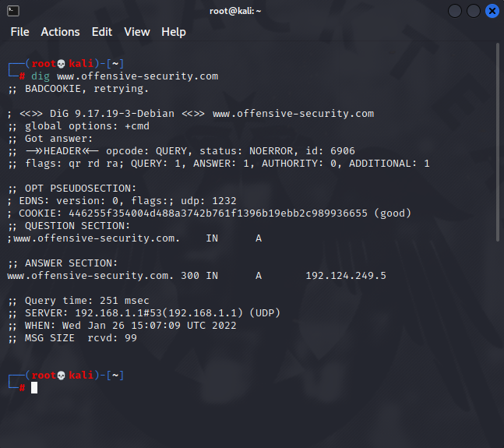Click 'QUESTION SECTION:' heading
The image size is (504, 448).
coord(77,226)
